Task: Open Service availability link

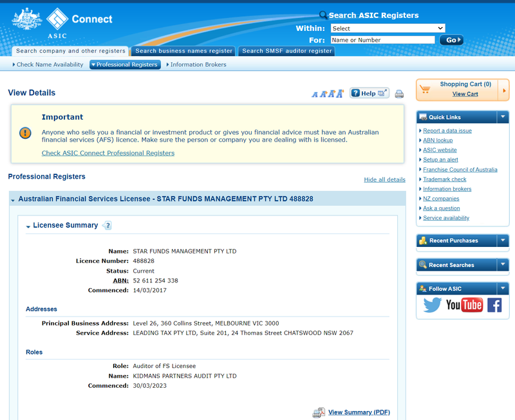Action: [x=446, y=218]
